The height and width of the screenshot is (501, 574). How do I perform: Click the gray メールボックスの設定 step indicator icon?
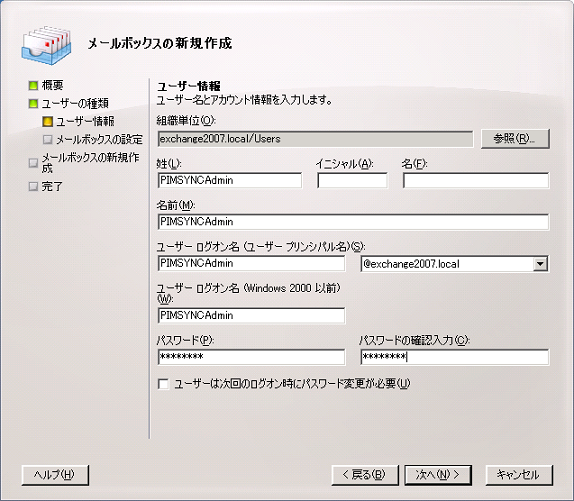(48, 139)
